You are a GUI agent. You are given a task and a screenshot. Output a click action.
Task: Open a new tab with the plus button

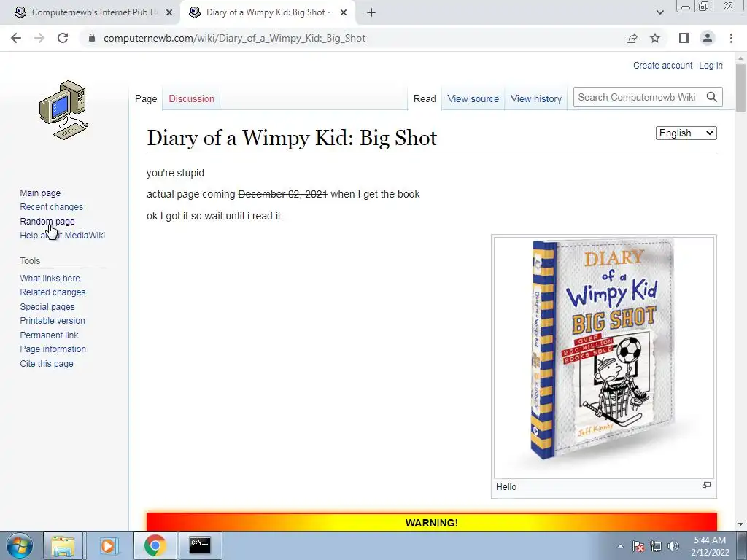371,12
